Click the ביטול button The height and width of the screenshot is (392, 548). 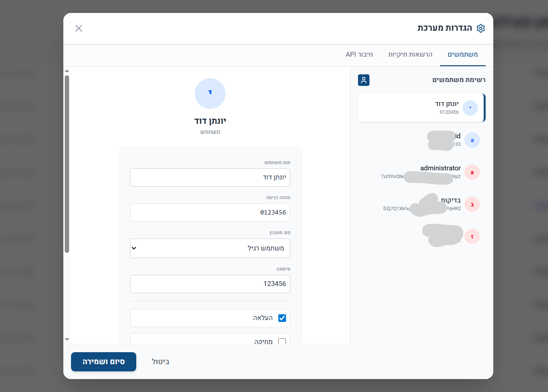pyautogui.click(x=161, y=362)
